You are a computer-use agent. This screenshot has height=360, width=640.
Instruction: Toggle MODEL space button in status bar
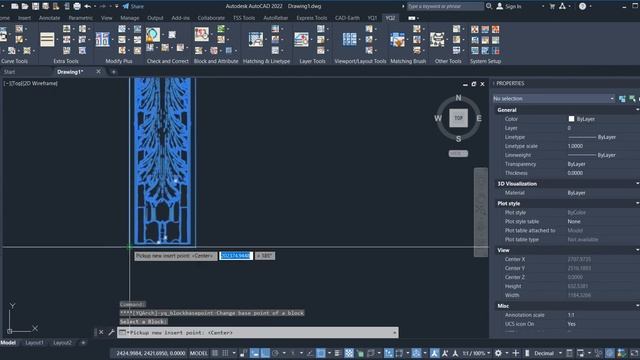(199, 353)
